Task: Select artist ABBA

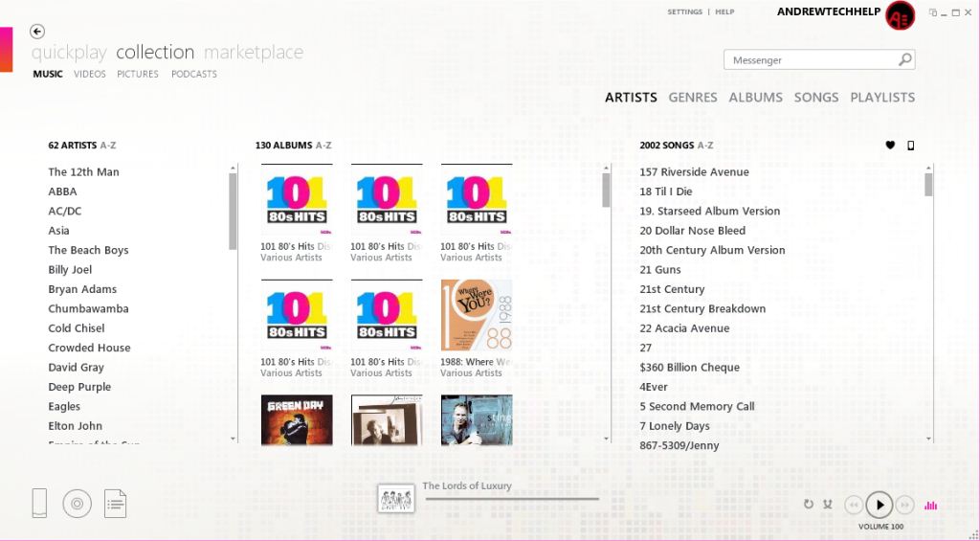Action: (62, 192)
